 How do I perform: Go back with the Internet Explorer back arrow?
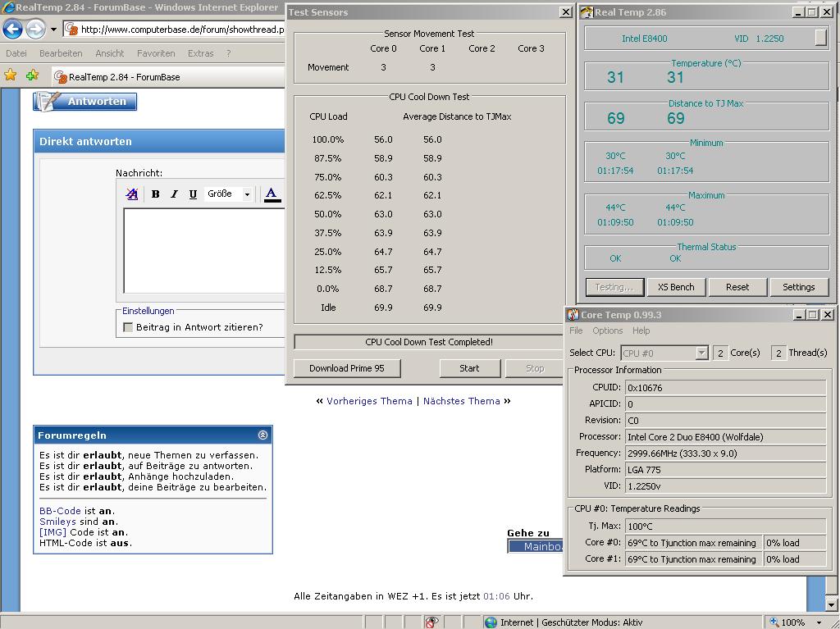click(13, 29)
